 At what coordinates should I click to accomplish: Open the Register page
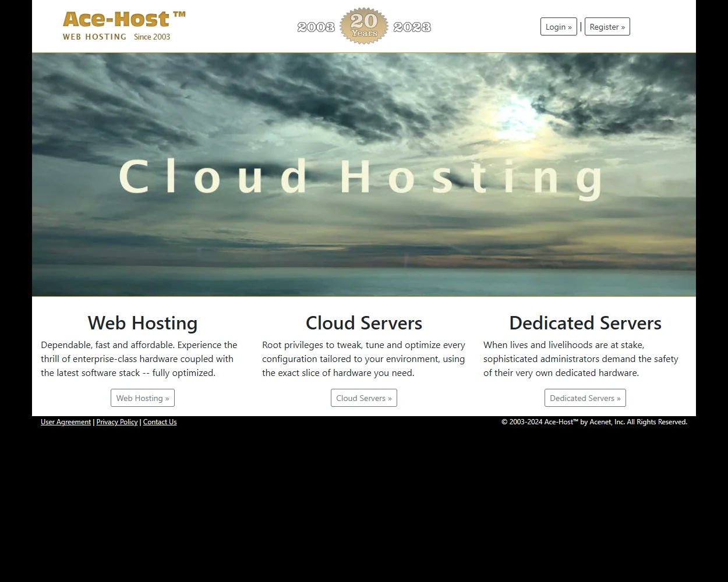pyautogui.click(x=607, y=26)
